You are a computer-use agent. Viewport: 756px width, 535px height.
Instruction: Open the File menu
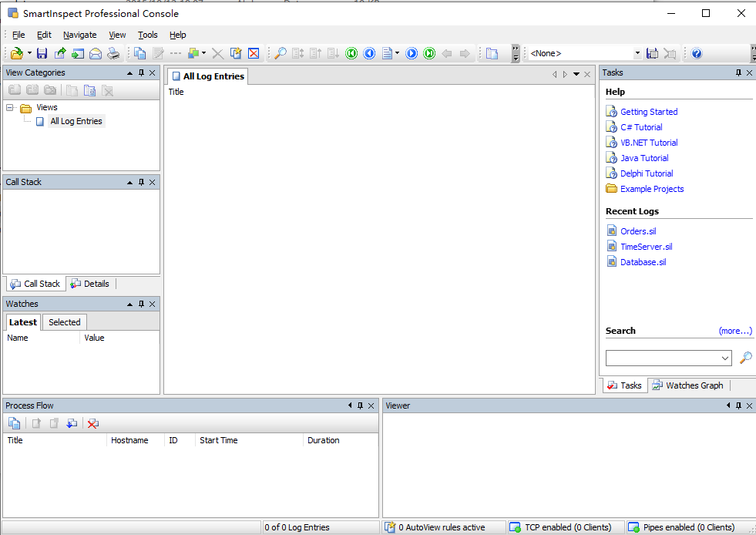[x=18, y=35]
